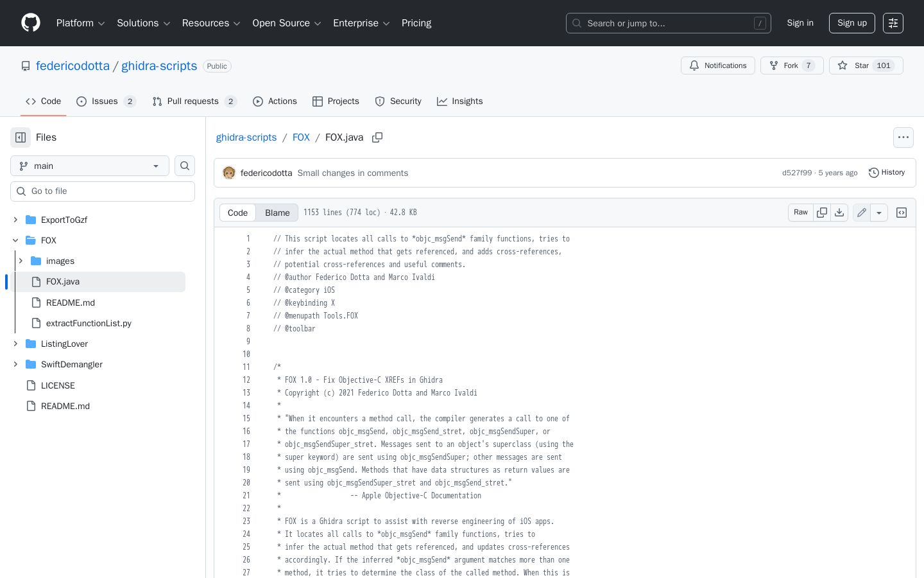Image resolution: width=924 pixels, height=578 pixels.
Task: Open the main branch selector
Action: click(90, 166)
